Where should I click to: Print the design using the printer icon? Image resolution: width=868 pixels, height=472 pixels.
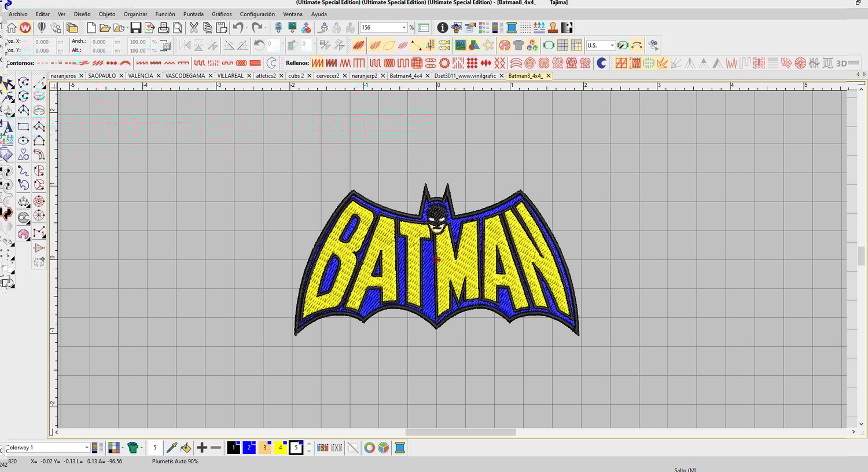coord(164,27)
